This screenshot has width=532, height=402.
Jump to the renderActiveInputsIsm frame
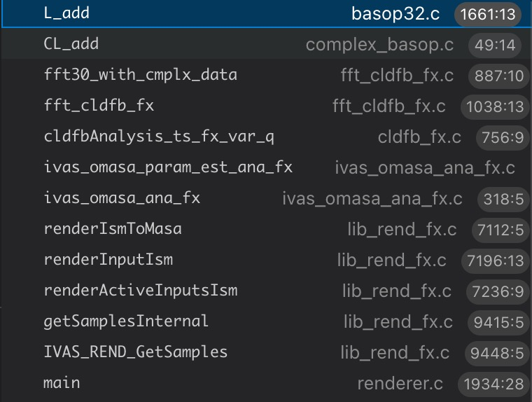click(x=140, y=291)
